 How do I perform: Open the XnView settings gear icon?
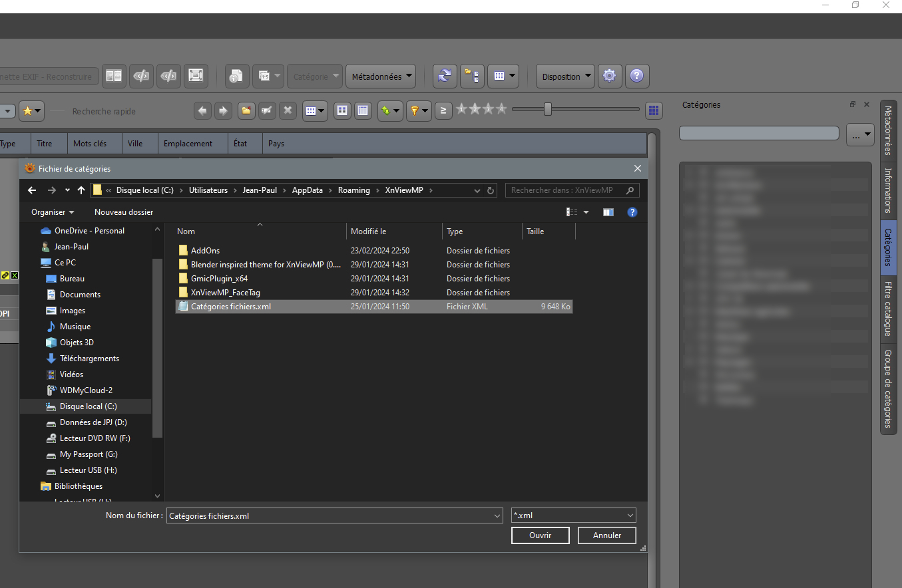point(609,76)
